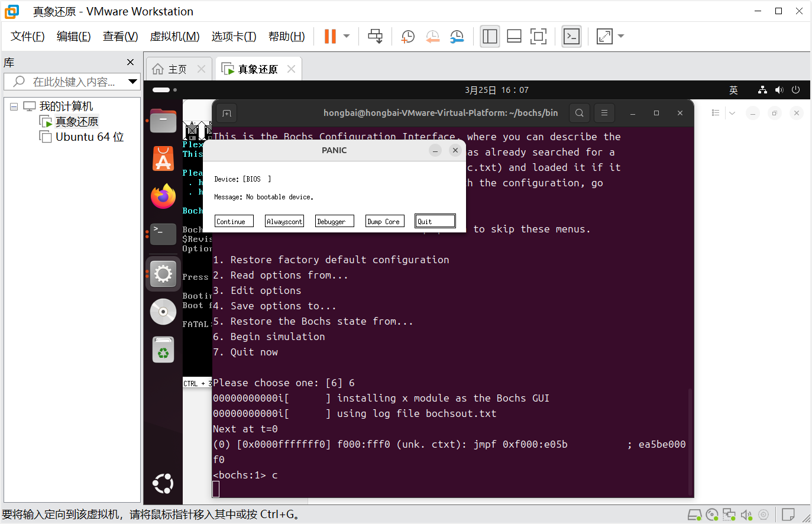This screenshot has height=524, width=812.
Task: Click the hard disk status icon
Action: 695,515
